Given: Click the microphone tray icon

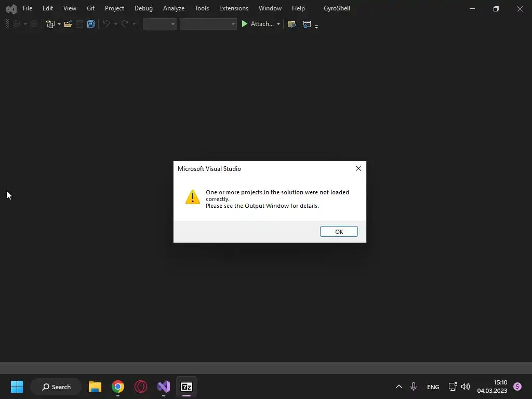Looking at the screenshot, I should pyautogui.click(x=413, y=387).
